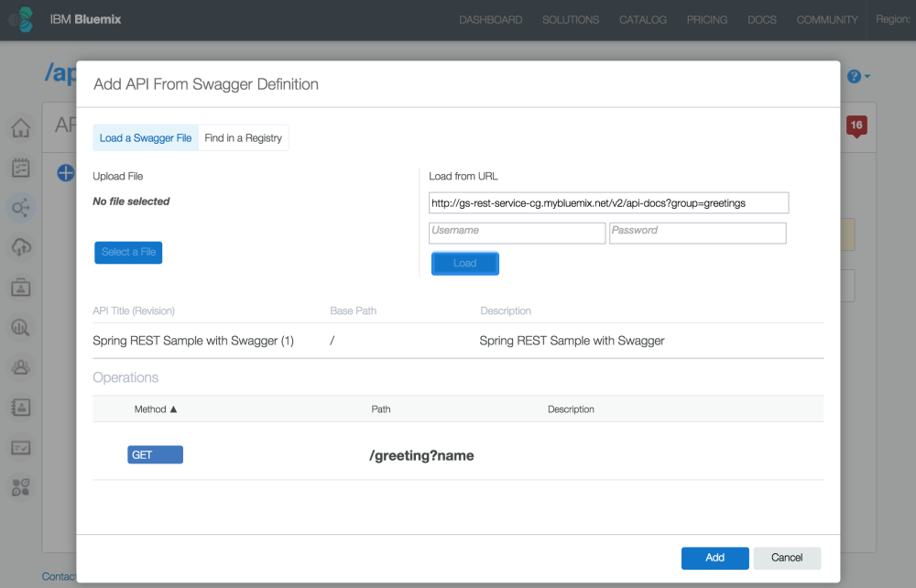Viewport: 916px width, 588px height.
Task: Click the Select a File button
Action: 128,252
